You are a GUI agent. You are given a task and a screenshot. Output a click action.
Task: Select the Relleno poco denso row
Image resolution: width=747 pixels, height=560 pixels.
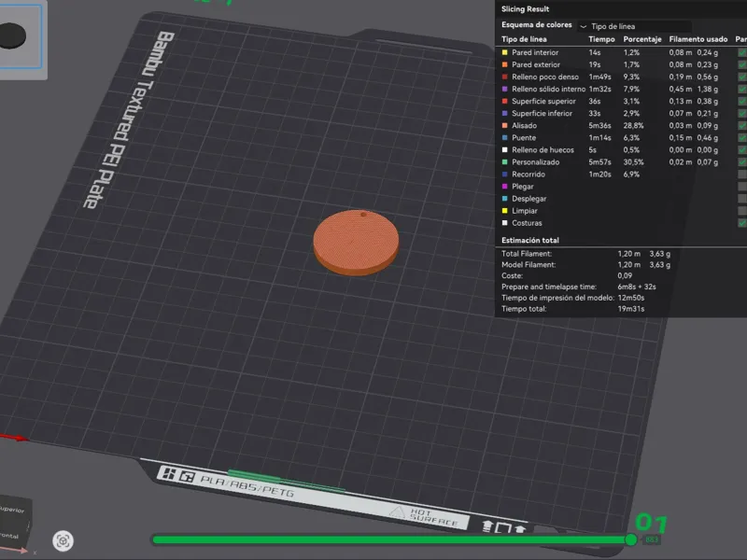(621, 77)
